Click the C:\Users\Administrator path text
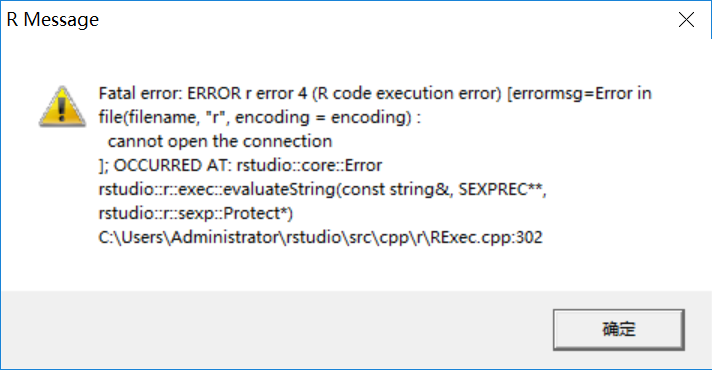The width and height of the screenshot is (712, 370). coord(188,237)
